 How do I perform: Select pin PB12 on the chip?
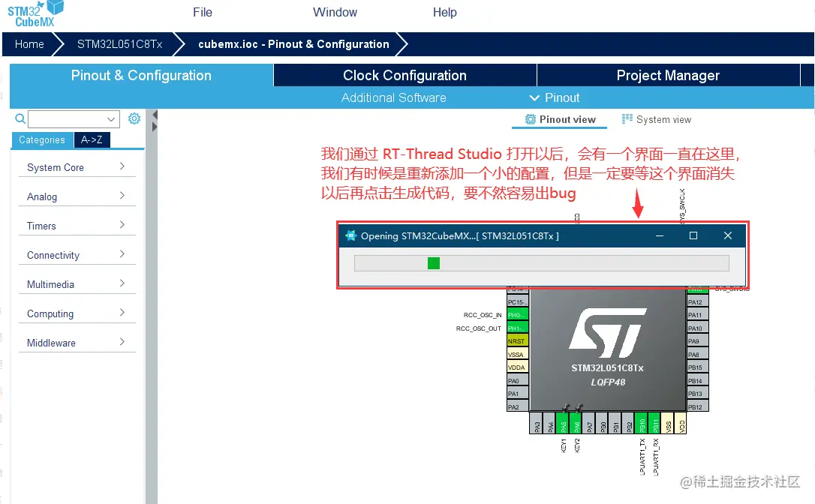tap(697, 406)
